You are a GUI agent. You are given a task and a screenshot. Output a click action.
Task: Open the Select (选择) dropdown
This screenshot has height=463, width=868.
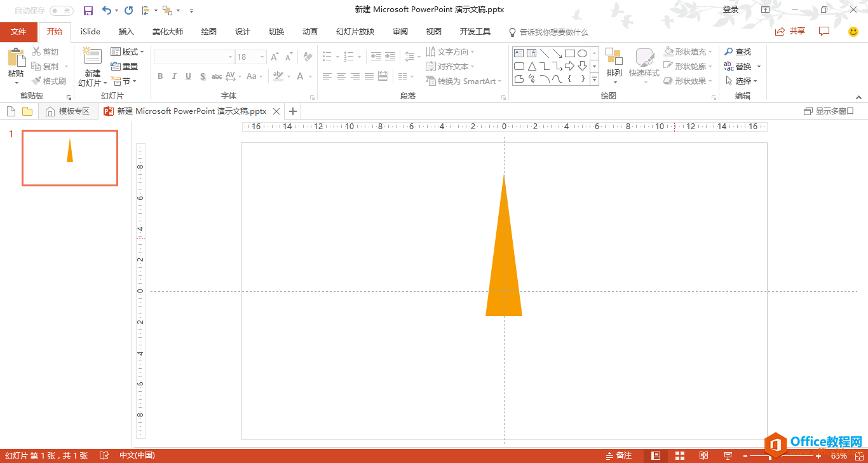[x=742, y=81]
